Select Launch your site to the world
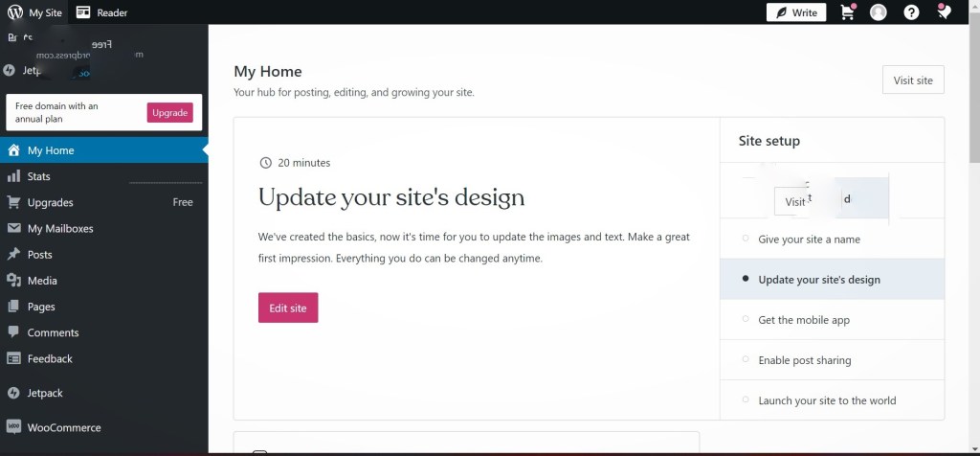 [x=827, y=400]
